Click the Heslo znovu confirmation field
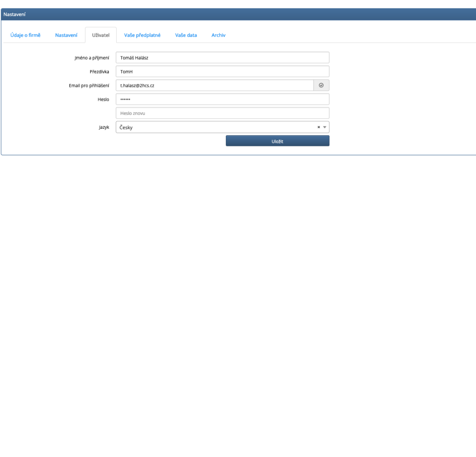476x457 pixels. (222, 113)
